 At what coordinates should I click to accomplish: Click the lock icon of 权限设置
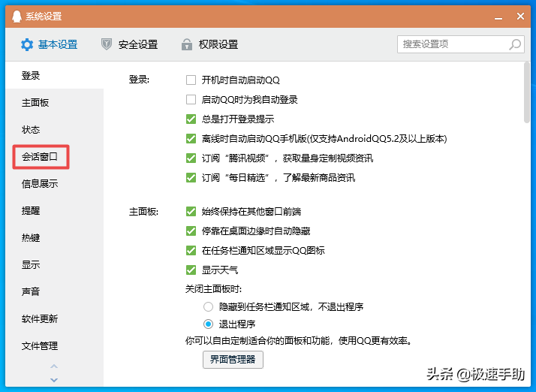pyautogui.click(x=187, y=44)
